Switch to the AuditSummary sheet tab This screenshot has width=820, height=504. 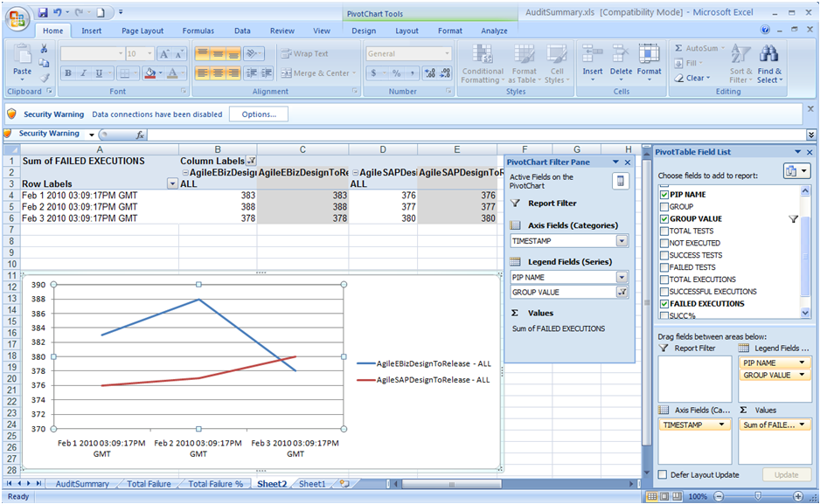tap(82, 484)
